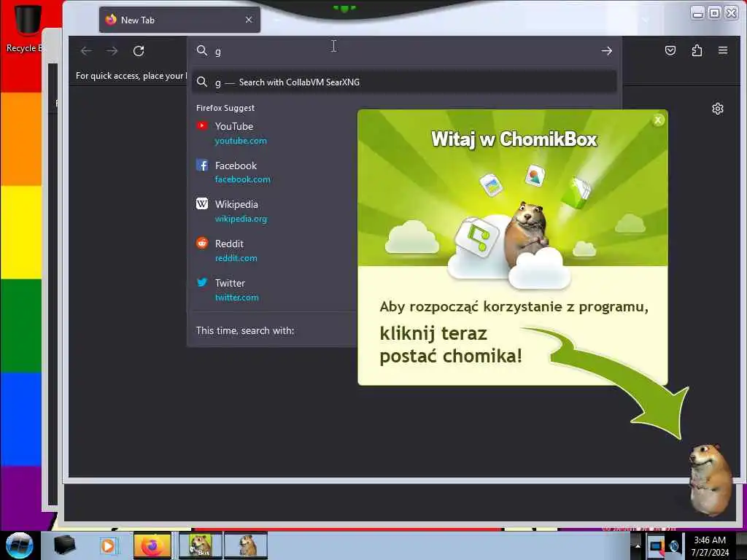Open Save to Pocket icon in toolbar
Screen dimensions: 747x560
click(670, 50)
